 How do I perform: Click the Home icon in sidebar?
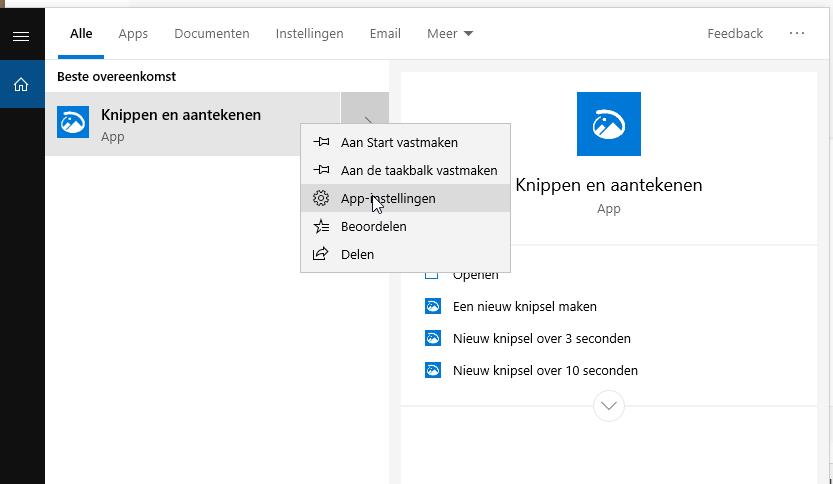click(21, 85)
